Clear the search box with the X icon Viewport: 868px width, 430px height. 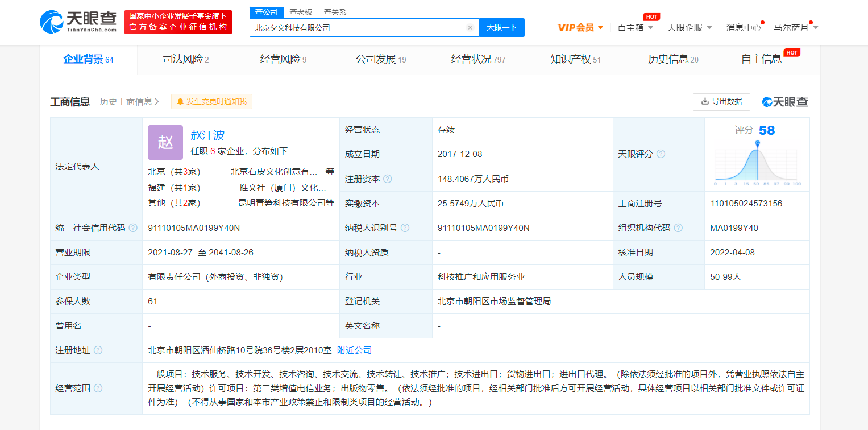click(x=470, y=27)
